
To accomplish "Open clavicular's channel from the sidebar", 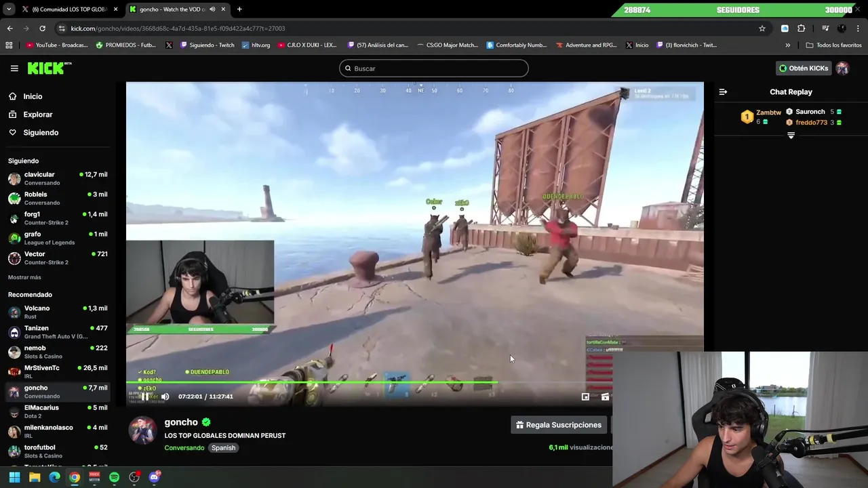I will (58, 178).
